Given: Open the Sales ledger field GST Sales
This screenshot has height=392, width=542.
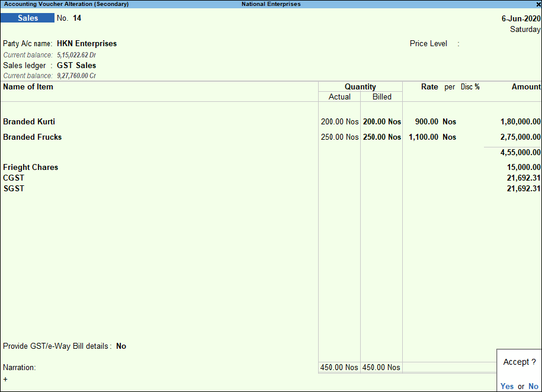Looking at the screenshot, I should tap(78, 65).
